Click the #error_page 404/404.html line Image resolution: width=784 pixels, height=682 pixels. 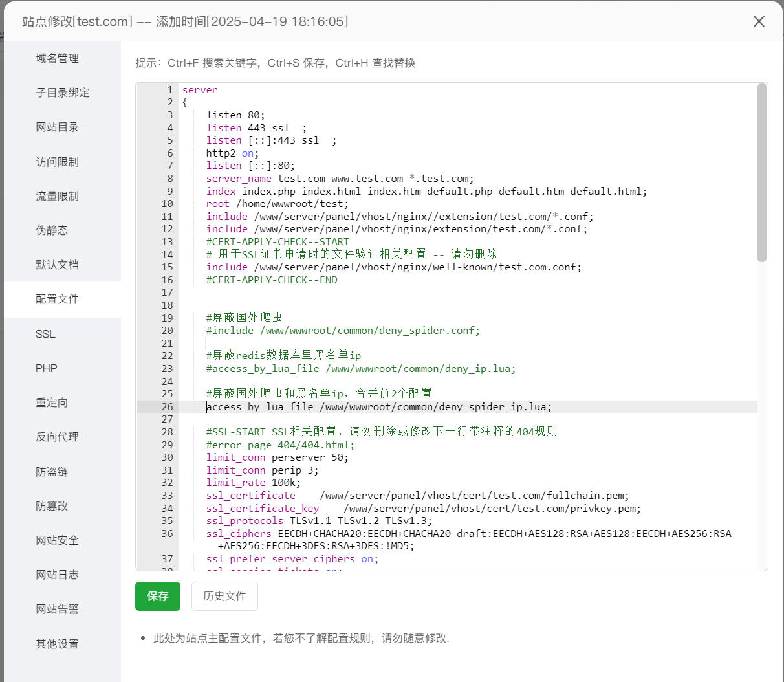[281, 445]
